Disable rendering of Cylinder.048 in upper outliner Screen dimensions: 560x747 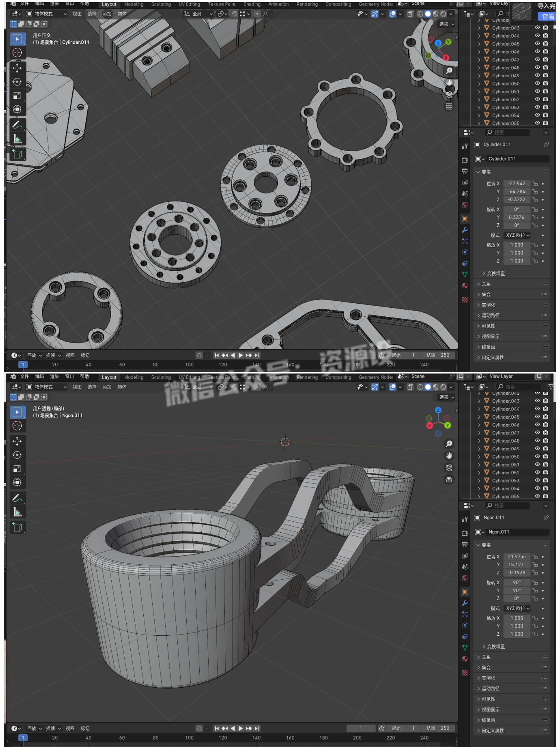(545, 68)
